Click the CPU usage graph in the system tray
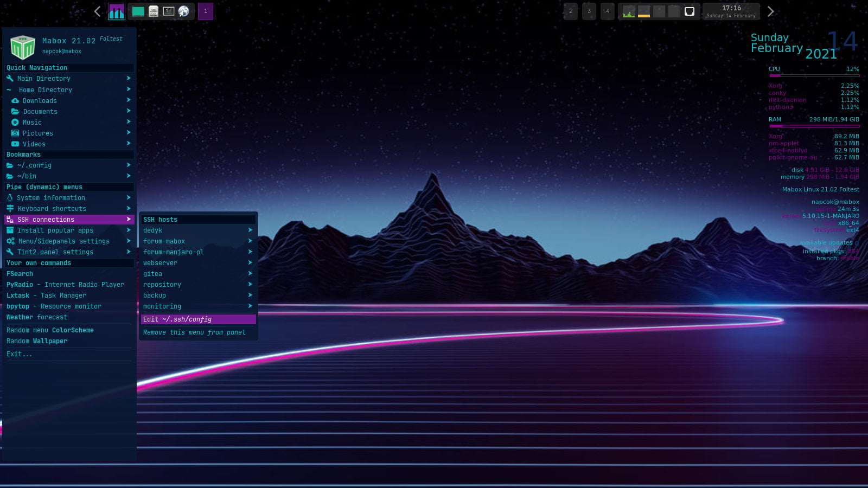The image size is (868, 488). [628, 11]
